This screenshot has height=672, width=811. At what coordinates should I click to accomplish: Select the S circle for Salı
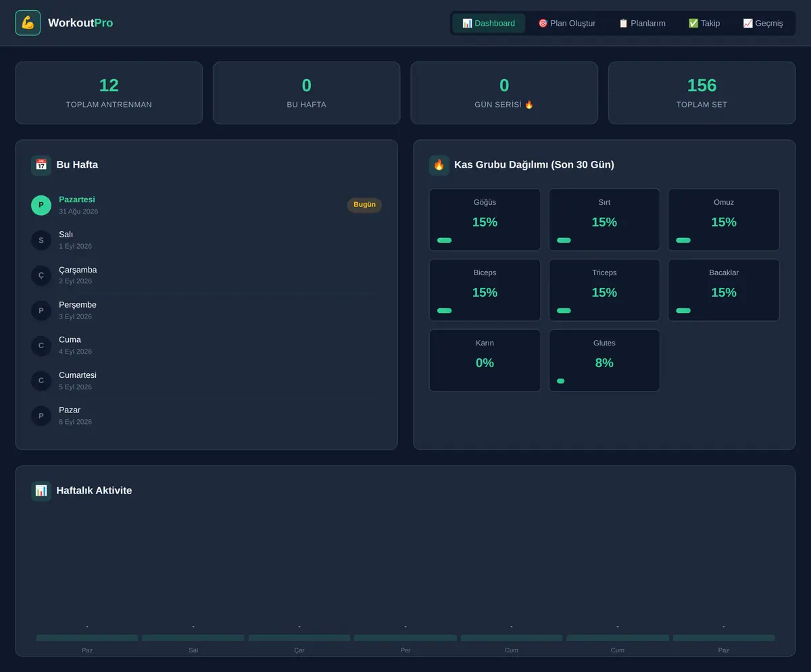coord(41,240)
